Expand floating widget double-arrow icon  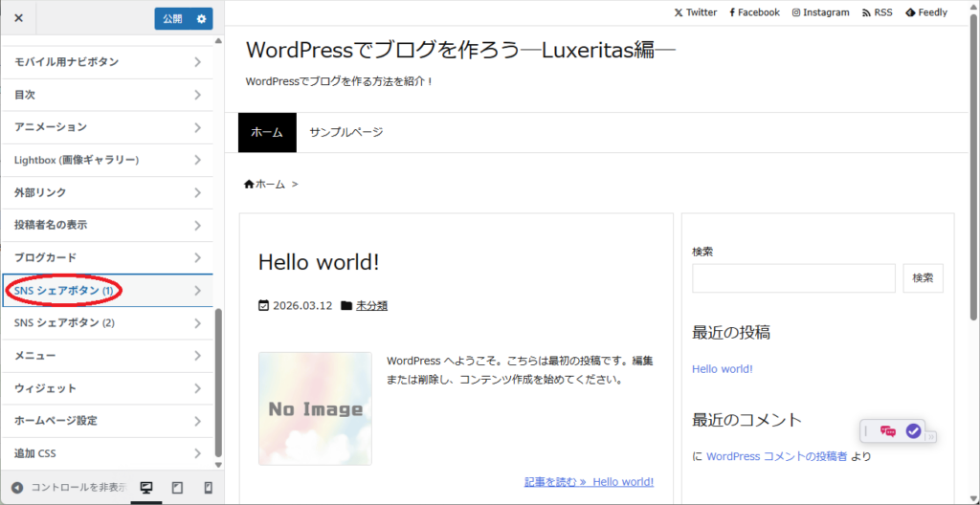(x=931, y=437)
